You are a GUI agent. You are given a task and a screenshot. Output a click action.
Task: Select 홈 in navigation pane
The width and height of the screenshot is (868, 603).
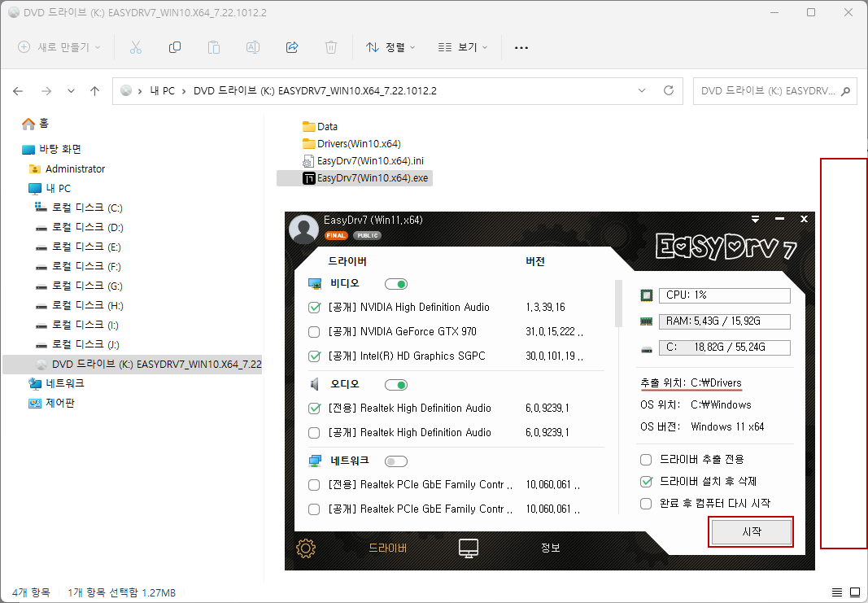(x=36, y=123)
